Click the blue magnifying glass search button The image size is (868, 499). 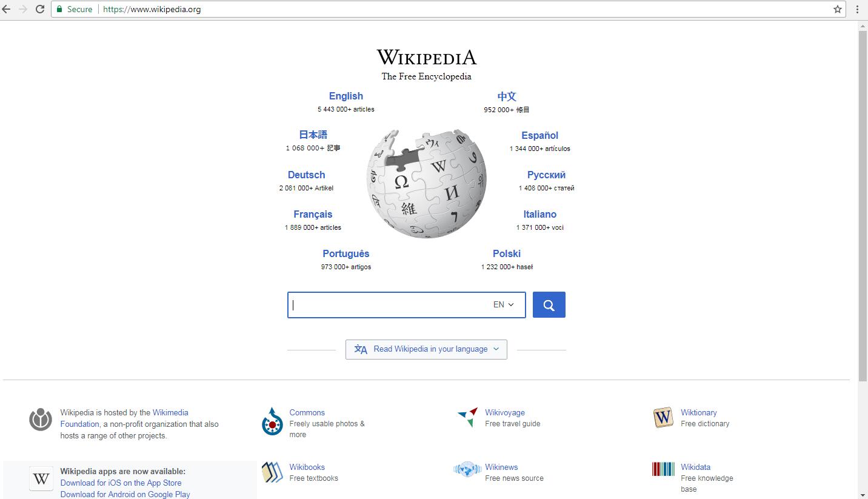(549, 305)
